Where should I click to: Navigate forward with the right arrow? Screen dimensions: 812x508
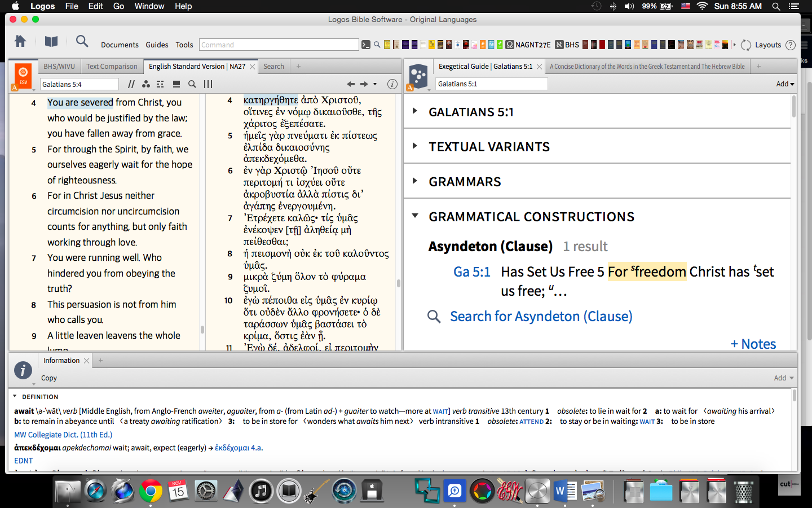click(364, 84)
